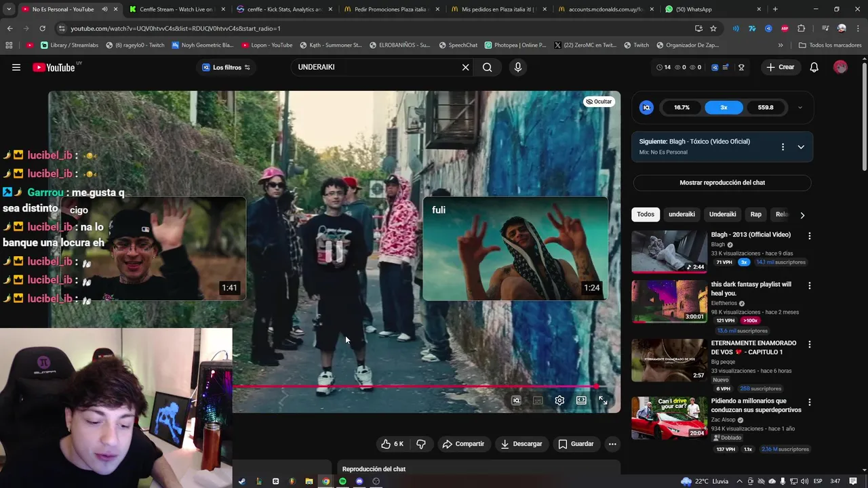
Task: Select the 16.7% vidIQ stat pill
Action: coord(682,107)
